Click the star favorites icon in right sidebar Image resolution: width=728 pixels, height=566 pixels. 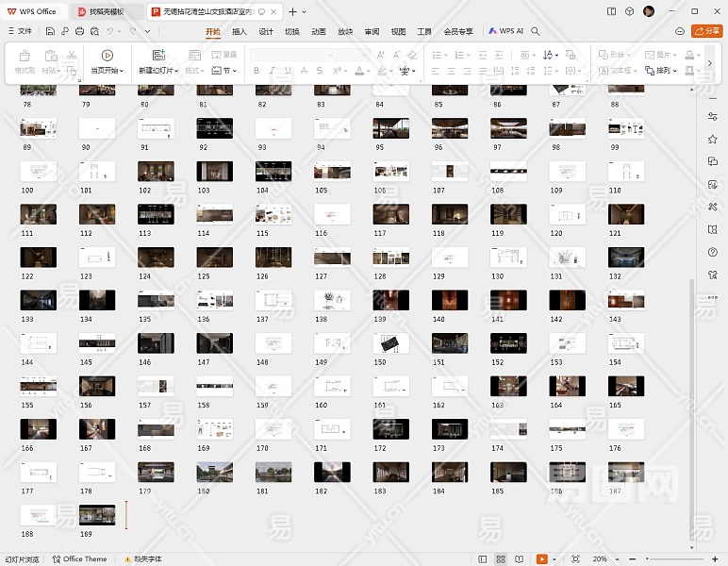tap(713, 139)
